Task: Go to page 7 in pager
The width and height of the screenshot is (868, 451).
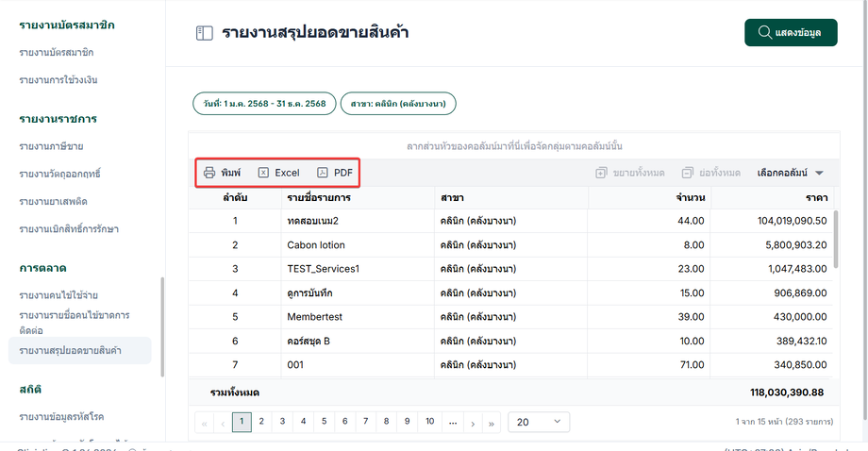Action: [x=365, y=423]
